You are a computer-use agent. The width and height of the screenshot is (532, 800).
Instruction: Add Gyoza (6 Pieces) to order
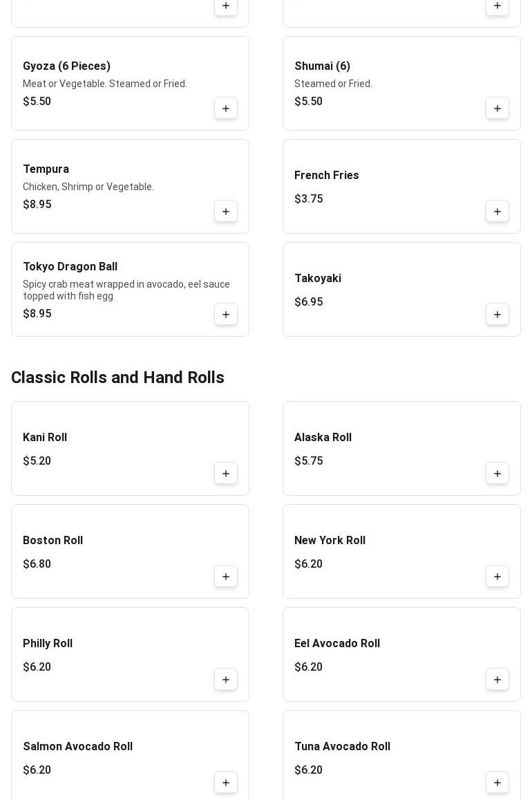[226, 109]
